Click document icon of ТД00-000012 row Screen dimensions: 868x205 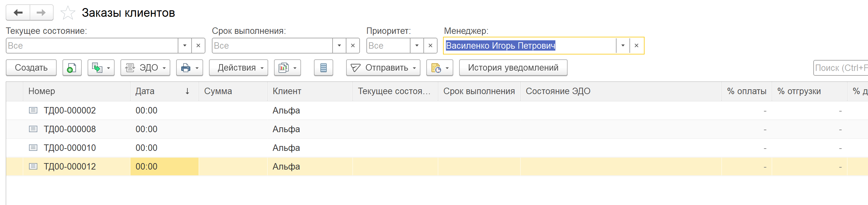tap(33, 166)
